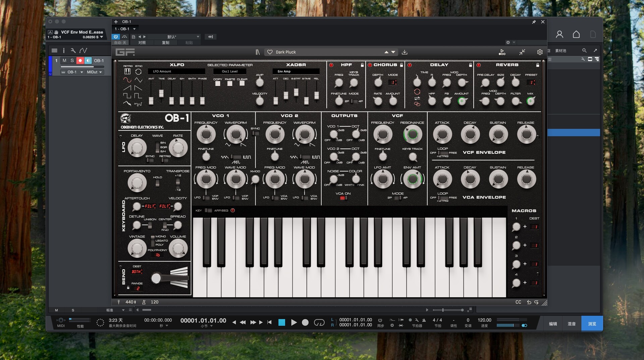Viewport: 644px width, 360px height.
Task: Open the track inspector 'i' icon
Action: 64,50
